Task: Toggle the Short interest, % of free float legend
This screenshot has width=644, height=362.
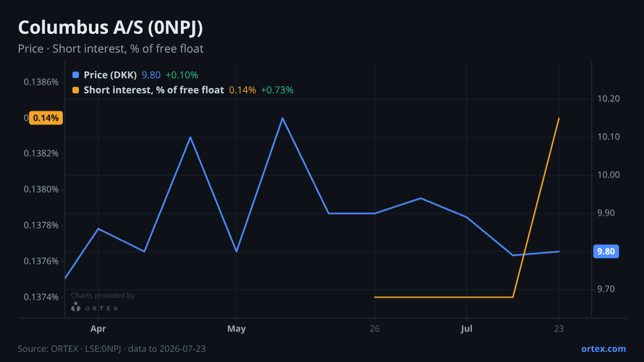Action: 153,90
